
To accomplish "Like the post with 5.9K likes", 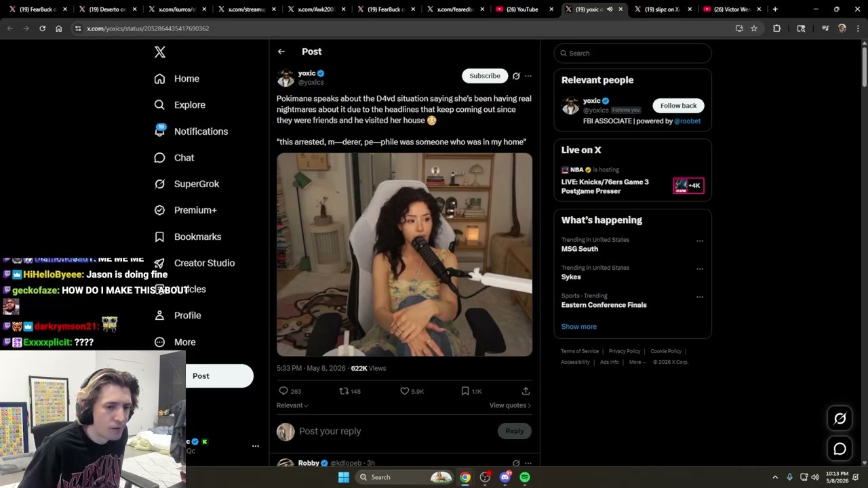I will [x=404, y=391].
